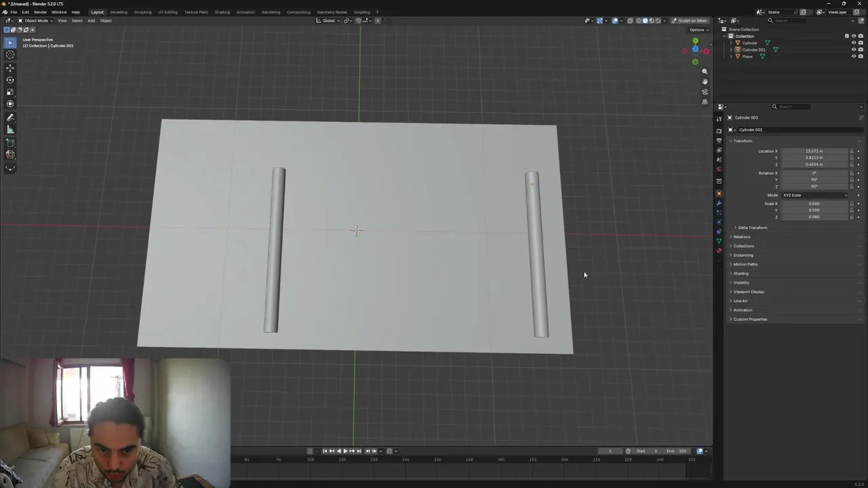The width and height of the screenshot is (868, 488).
Task: Select Cylinder.001 in the outliner
Action: [x=753, y=49]
